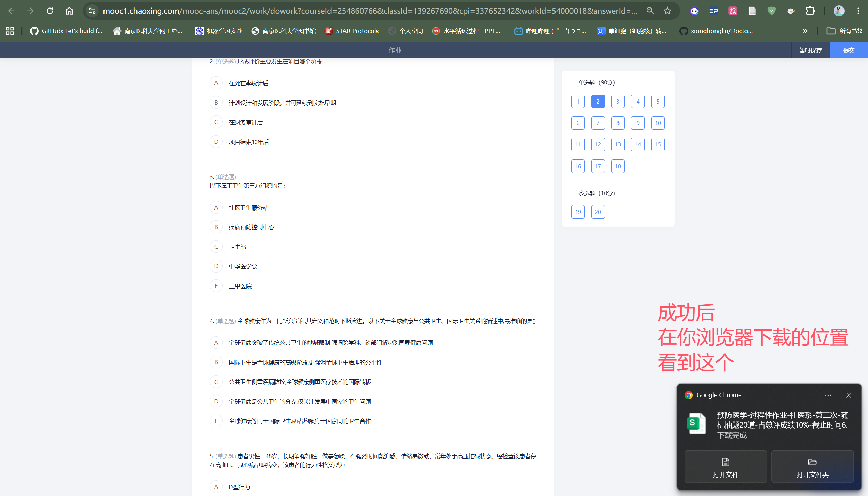Click 打开文件 in download notification
This screenshot has height=496, width=868.
726,467
